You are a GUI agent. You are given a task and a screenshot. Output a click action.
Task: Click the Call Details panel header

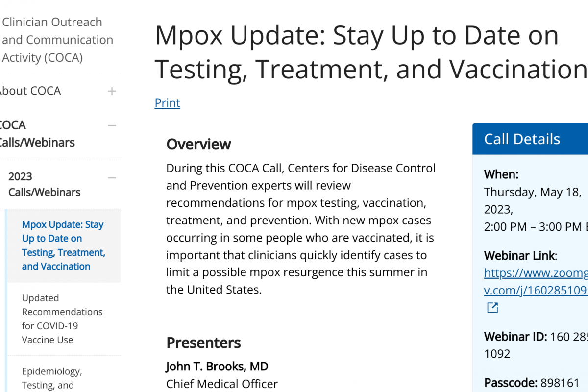[522, 139]
